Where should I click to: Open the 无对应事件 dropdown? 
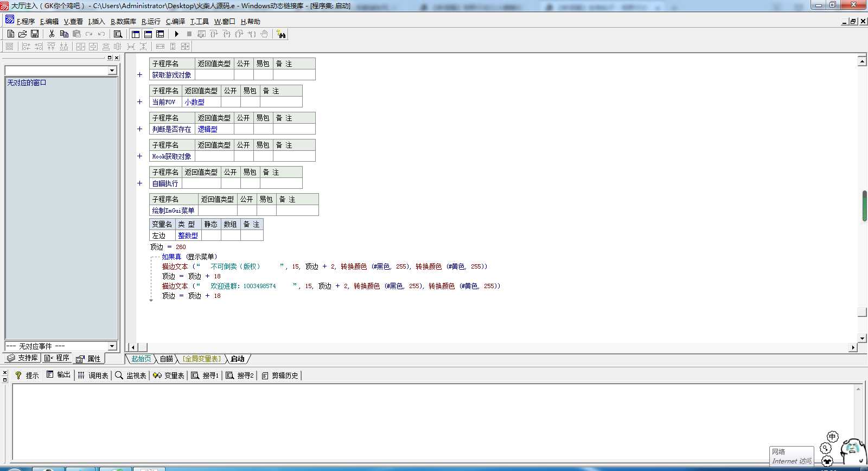[112, 346]
